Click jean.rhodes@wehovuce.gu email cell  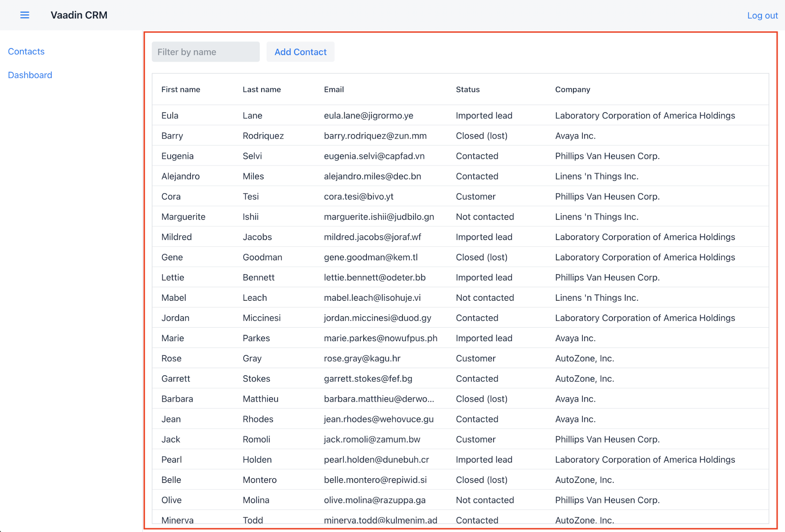click(x=379, y=419)
